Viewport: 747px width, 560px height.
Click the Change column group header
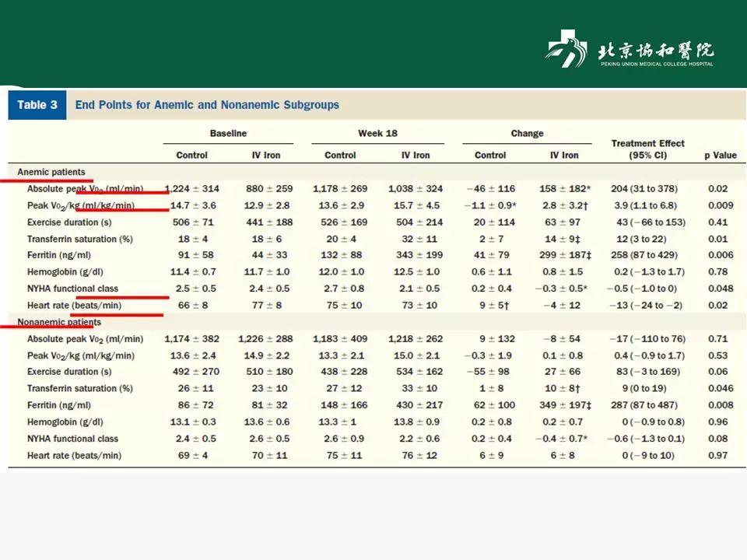(527, 133)
